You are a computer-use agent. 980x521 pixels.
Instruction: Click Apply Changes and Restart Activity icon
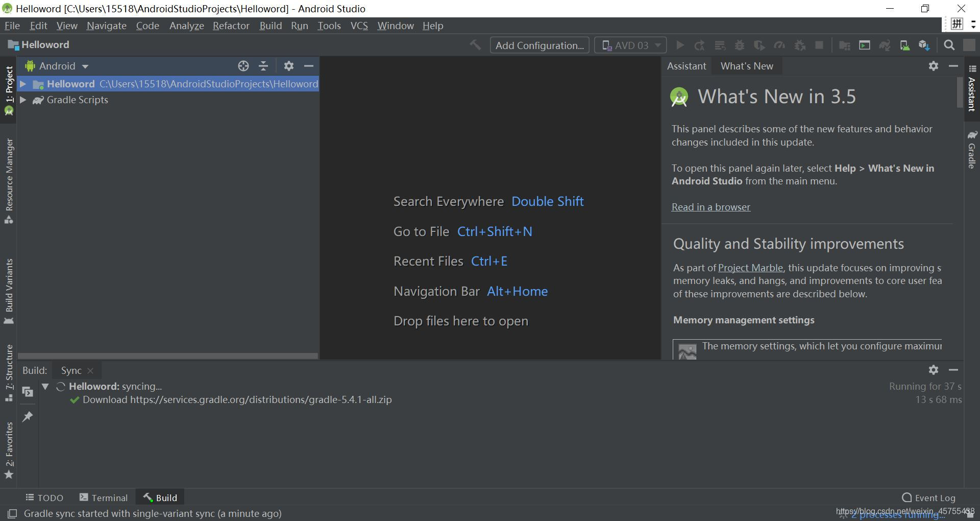(x=699, y=45)
